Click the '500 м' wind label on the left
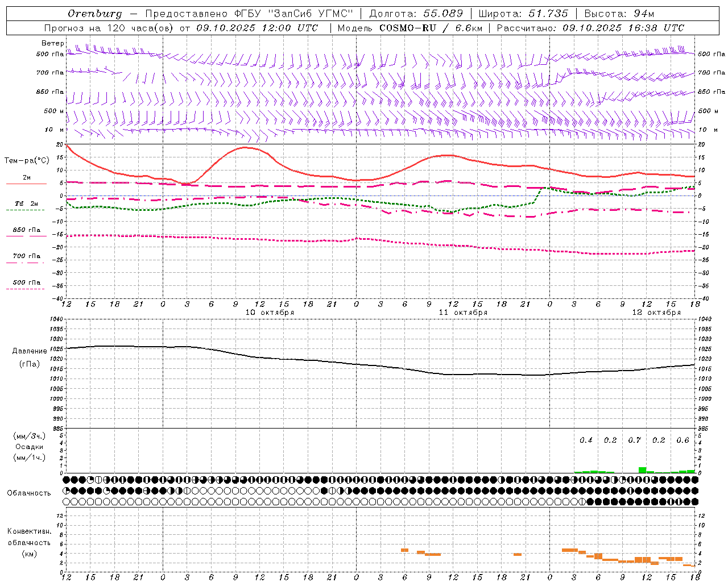The width and height of the screenshot is (728, 582). (x=54, y=111)
